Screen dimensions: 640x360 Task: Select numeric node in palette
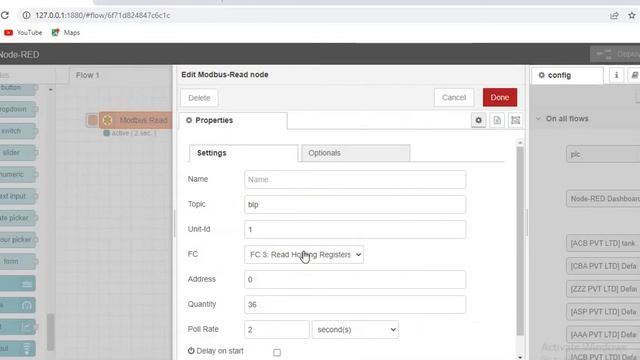click(x=17, y=174)
